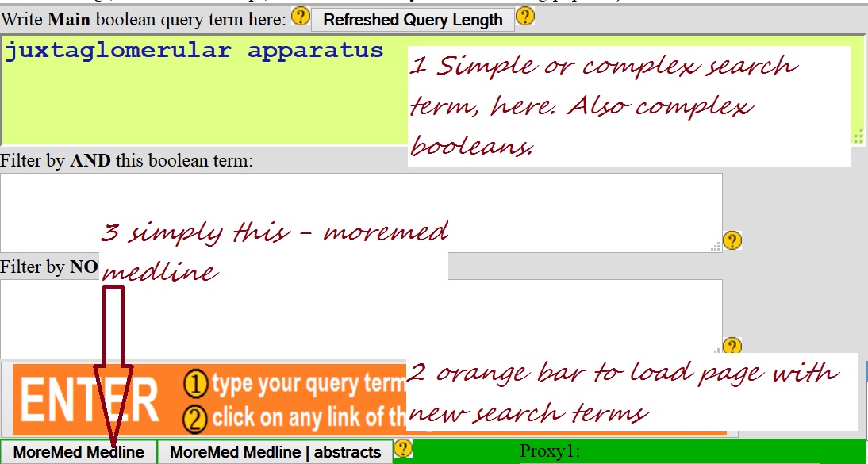This screenshot has height=464, width=868.
Task: Click the Refreshed Query Length button
Action: click(x=413, y=20)
